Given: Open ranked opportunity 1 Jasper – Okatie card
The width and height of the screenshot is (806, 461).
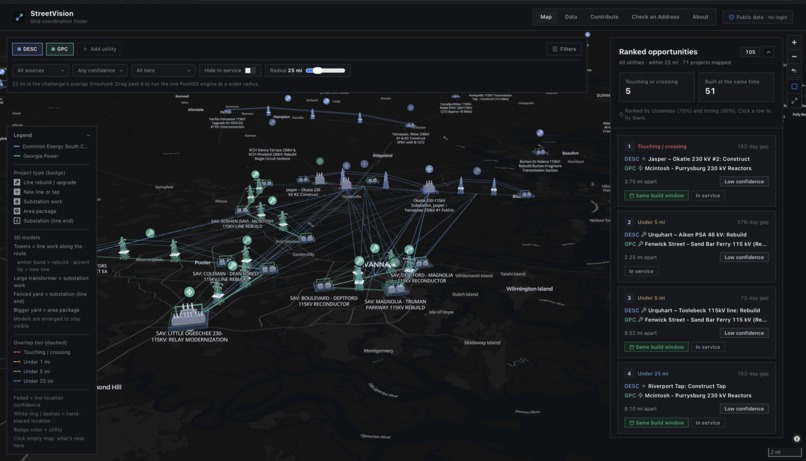Looking at the screenshot, I should [696, 171].
